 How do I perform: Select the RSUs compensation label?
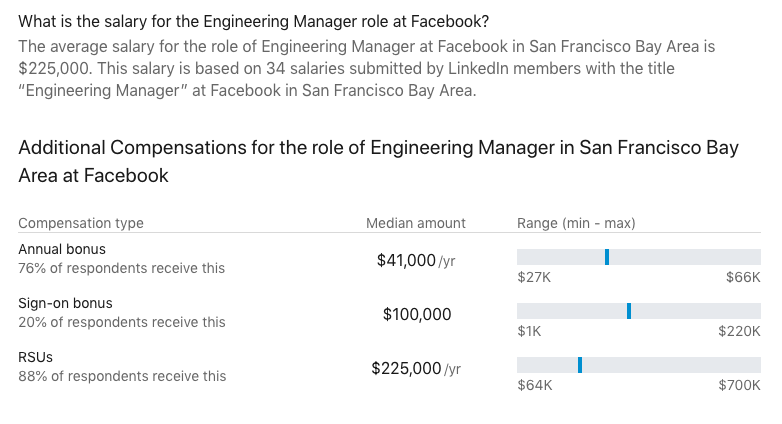35,357
